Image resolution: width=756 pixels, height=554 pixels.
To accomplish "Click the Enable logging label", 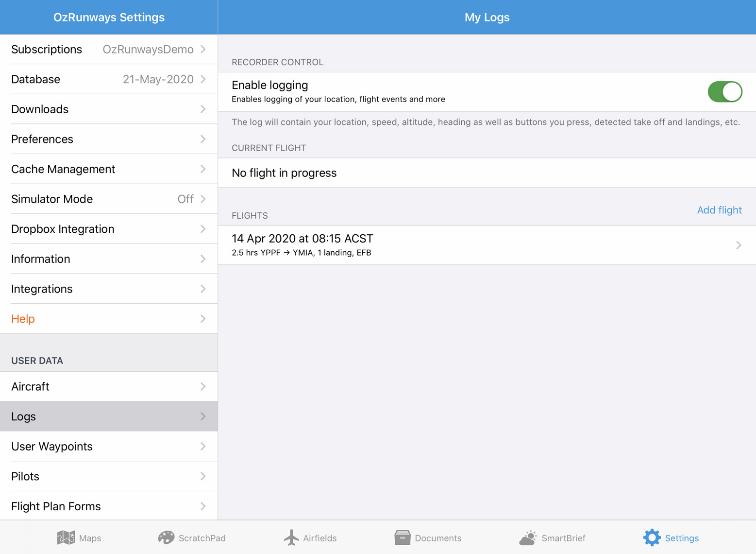I will [x=270, y=85].
